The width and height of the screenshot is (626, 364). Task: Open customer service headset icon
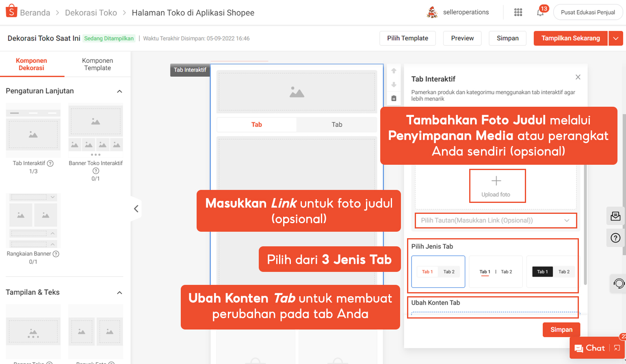coord(618,283)
